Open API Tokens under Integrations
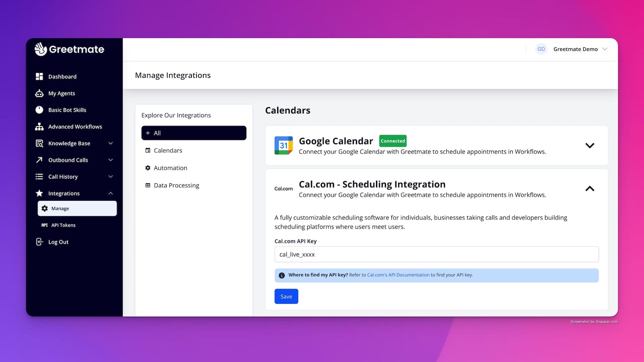This screenshot has height=362, width=644. (x=63, y=225)
